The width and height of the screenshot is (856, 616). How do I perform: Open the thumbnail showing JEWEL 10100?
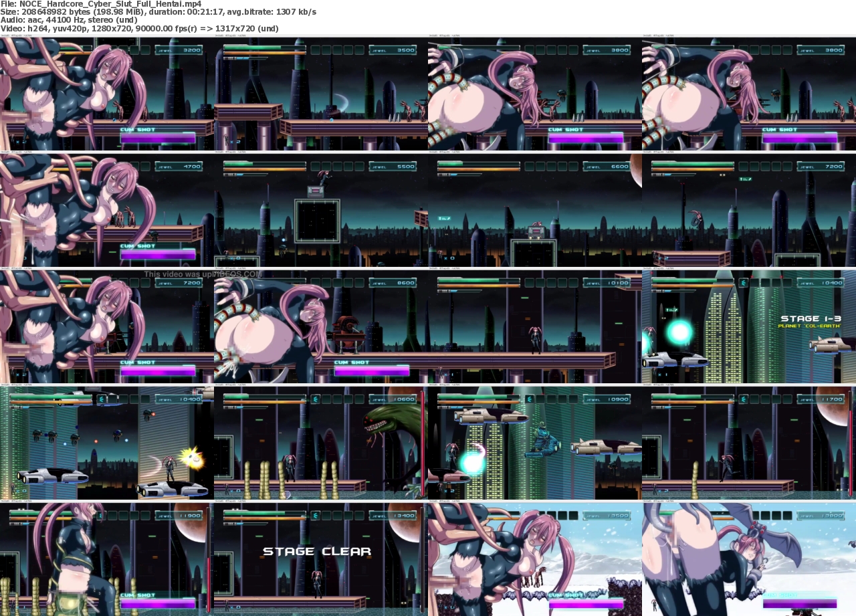tap(535, 326)
